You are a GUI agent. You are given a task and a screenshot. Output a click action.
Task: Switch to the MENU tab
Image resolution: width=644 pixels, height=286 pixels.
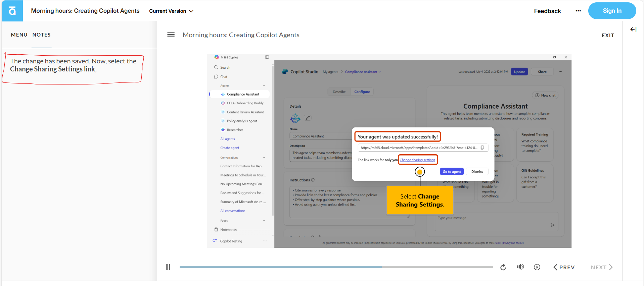click(19, 35)
